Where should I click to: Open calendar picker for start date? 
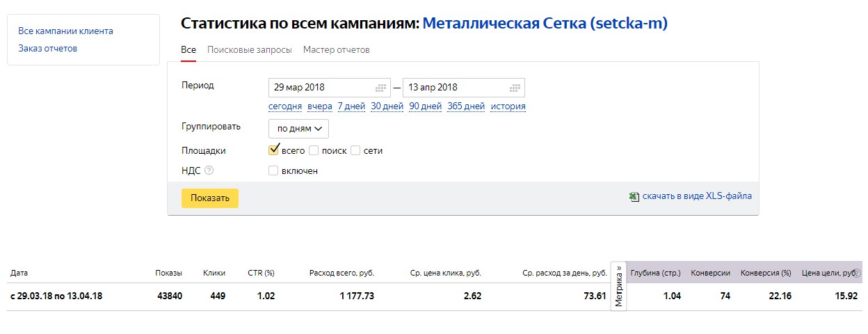pyautogui.click(x=380, y=88)
